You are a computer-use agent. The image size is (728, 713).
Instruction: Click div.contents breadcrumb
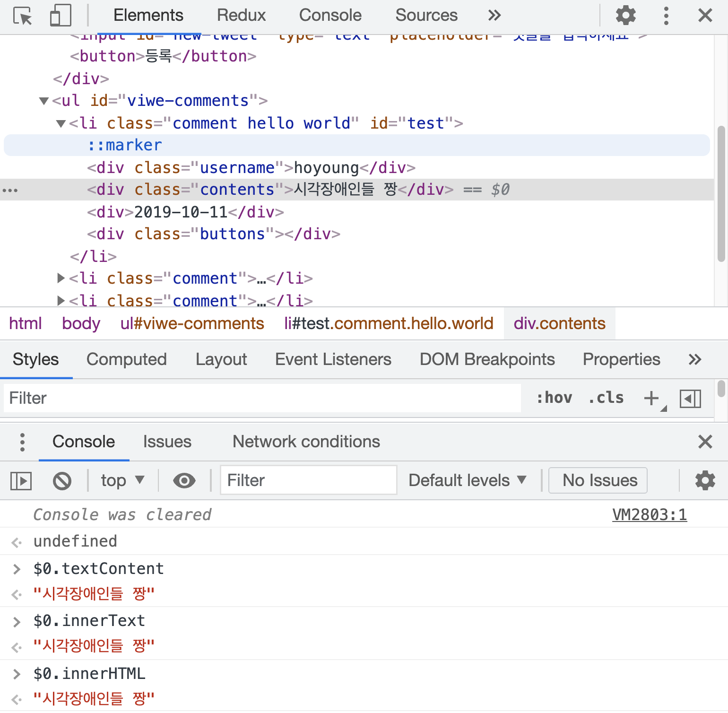(560, 323)
